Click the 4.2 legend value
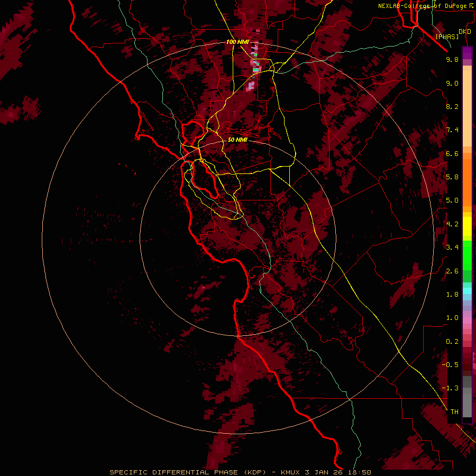The width and height of the screenshot is (476, 476). [452, 224]
